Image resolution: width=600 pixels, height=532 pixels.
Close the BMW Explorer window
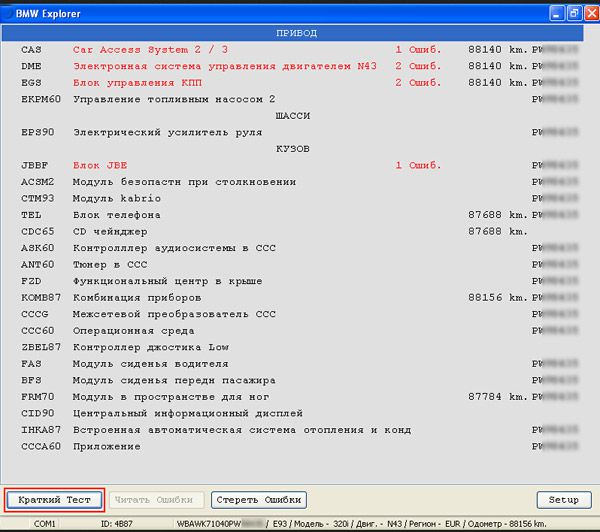(592, 14)
